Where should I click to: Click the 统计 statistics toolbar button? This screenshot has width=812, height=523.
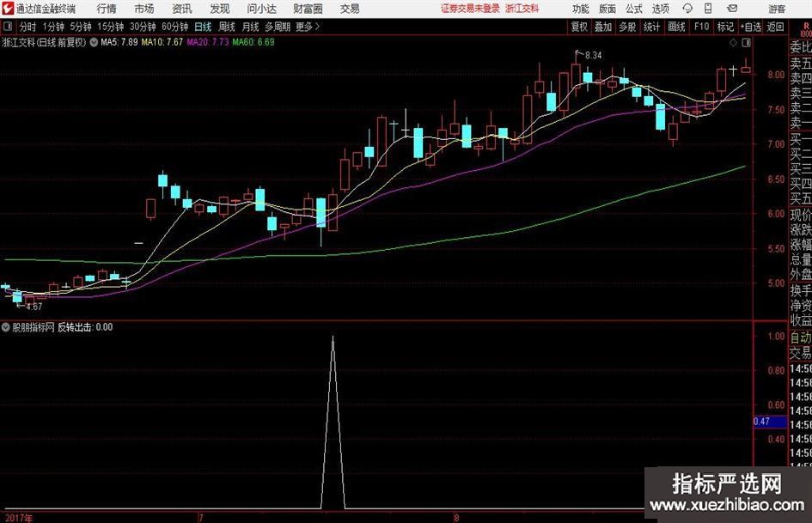click(651, 27)
